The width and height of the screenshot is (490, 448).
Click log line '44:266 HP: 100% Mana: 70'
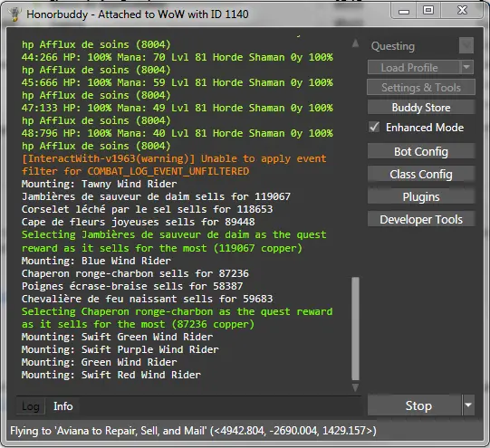[x=178, y=57]
